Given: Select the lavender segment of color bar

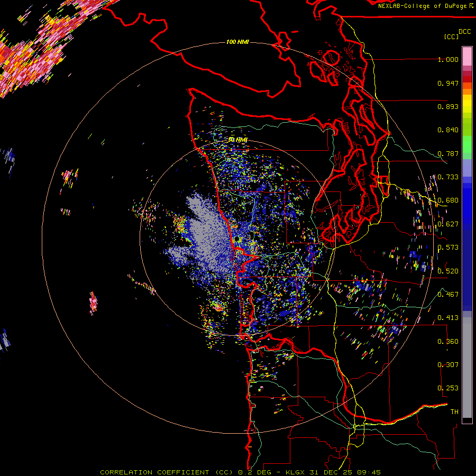Looking at the screenshot, I should pyautogui.click(x=467, y=168).
